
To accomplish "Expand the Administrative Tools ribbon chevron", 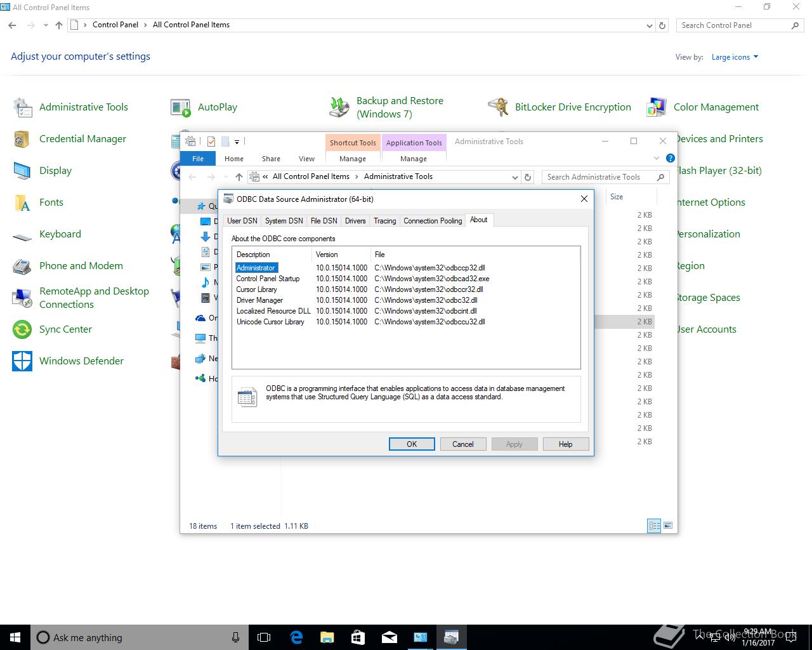I will [x=657, y=158].
